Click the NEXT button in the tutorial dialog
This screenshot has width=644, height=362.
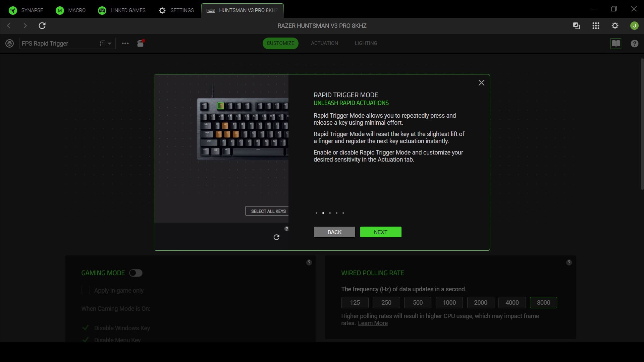tap(380, 232)
